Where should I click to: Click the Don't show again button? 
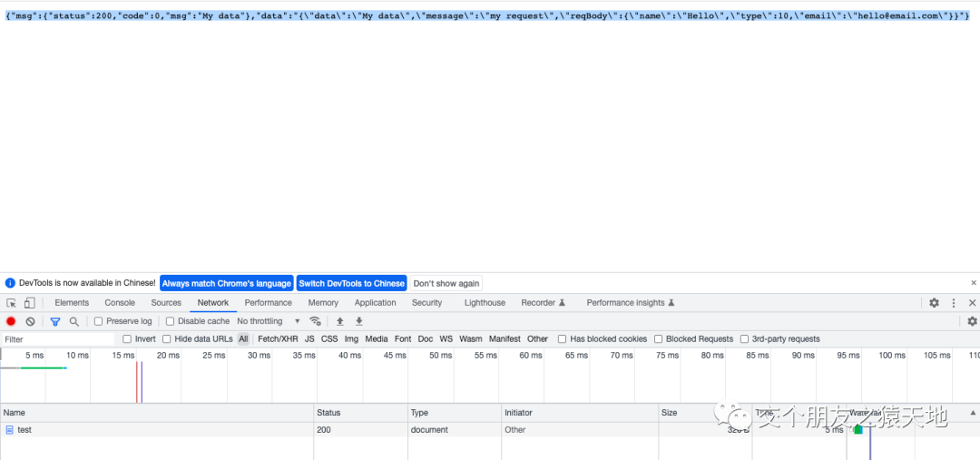click(x=446, y=283)
